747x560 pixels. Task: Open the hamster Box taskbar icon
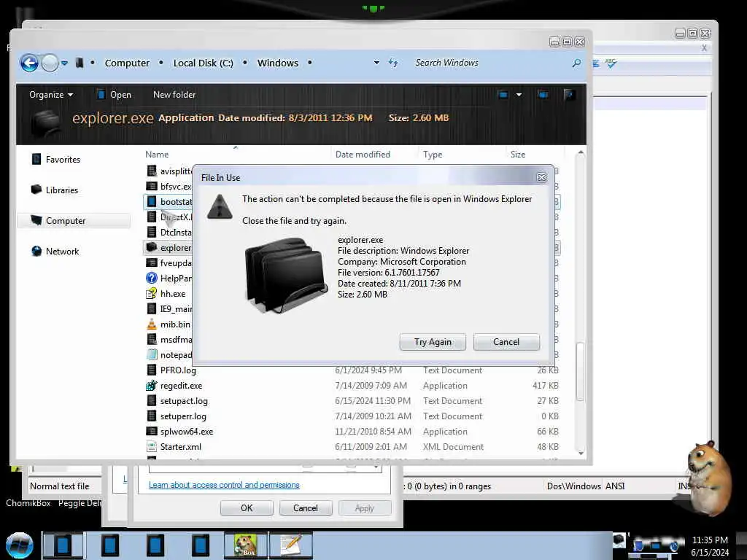click(x=246, y=545)
